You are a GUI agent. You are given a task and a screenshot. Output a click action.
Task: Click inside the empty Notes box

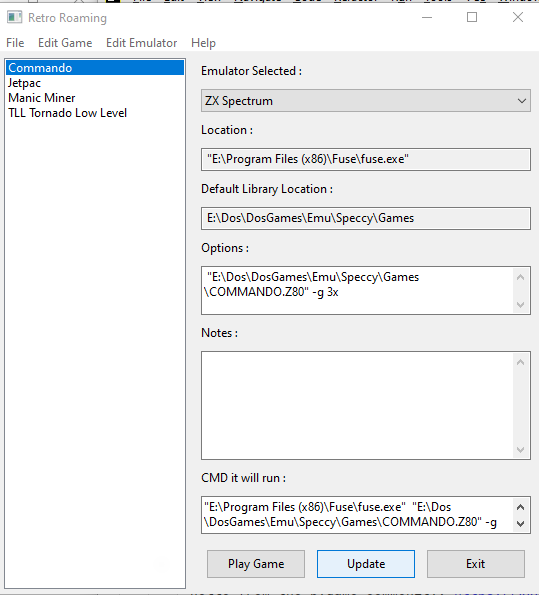357,405
